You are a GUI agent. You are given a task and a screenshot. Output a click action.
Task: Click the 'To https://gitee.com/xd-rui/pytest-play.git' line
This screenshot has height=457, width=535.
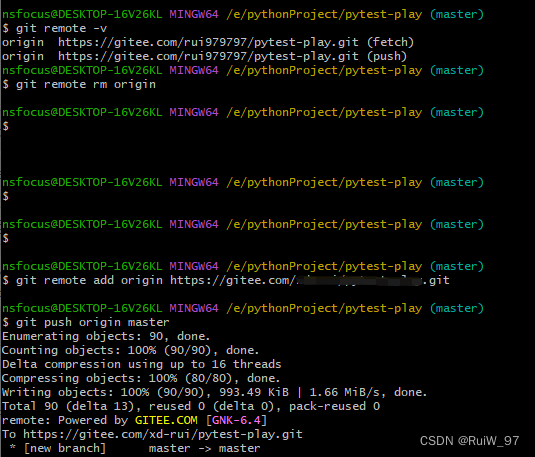[x=152, y=434]
